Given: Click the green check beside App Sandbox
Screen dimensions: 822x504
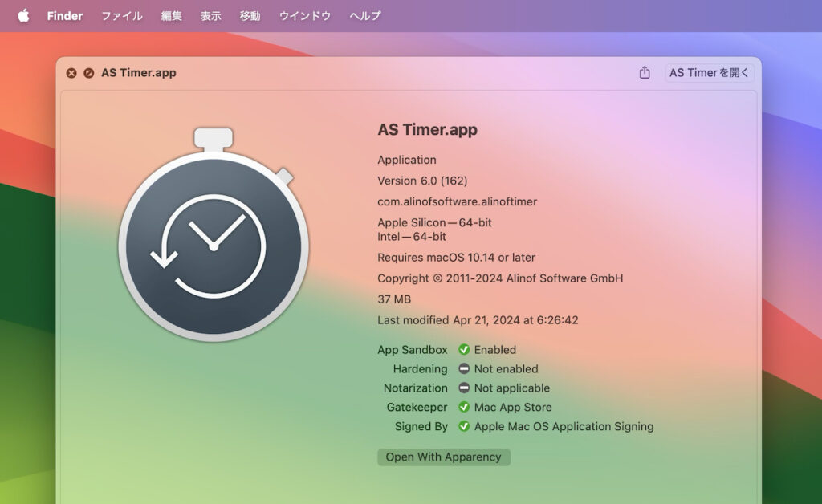Looking at the screenshot, I should [463, 350].
